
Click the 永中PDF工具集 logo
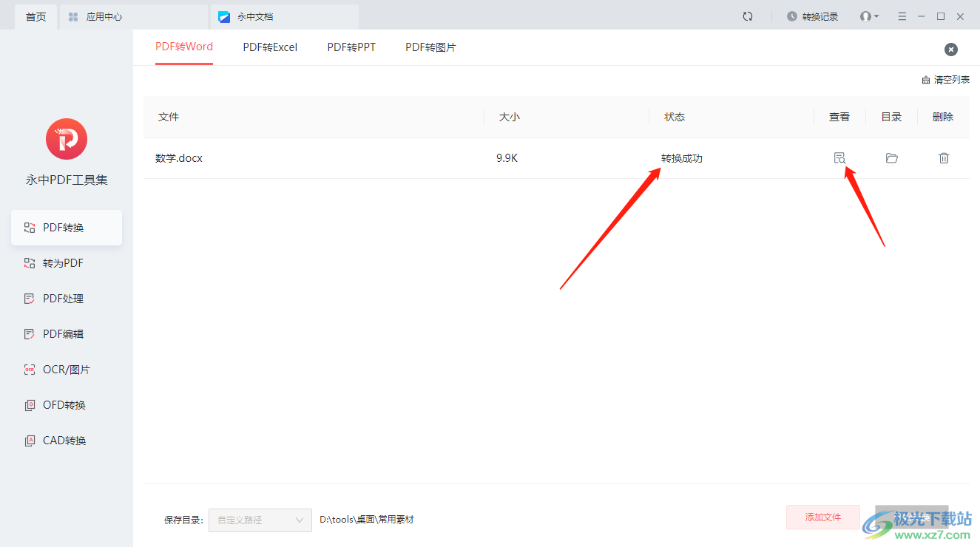[x=67, y=139]
